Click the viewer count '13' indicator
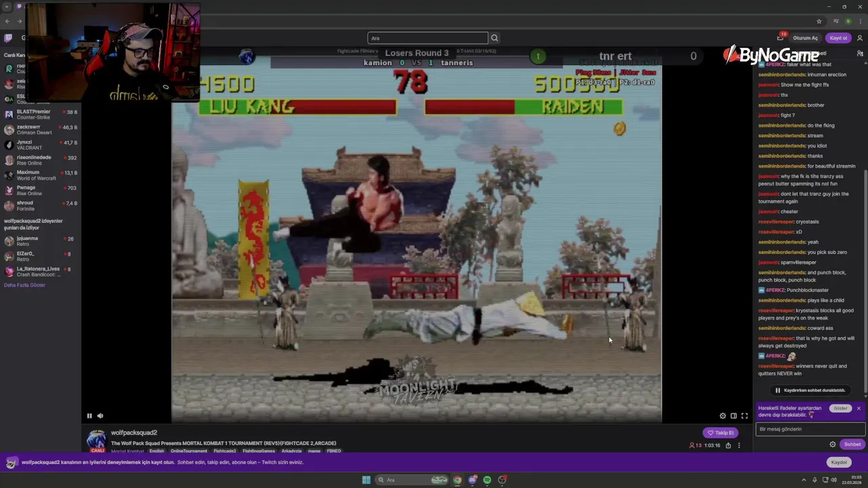This screenshot has height=488, width=868. [x=695, y=445]
